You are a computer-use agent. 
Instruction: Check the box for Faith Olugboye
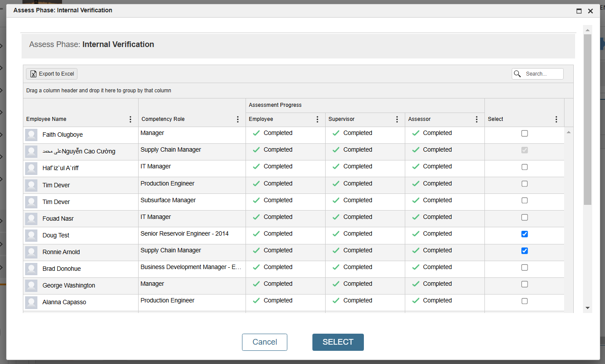(524, 134)
